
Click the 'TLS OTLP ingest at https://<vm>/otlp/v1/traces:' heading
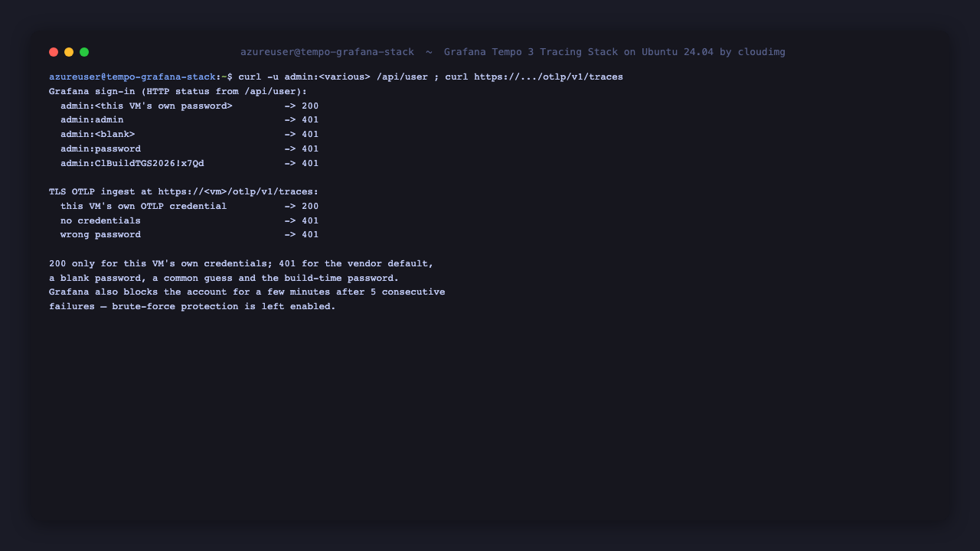click(x=184, y=192)
